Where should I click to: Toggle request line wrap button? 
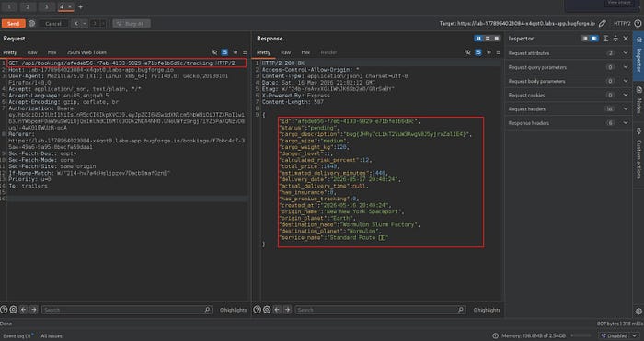pyautogui.click(x=224, y=52)
